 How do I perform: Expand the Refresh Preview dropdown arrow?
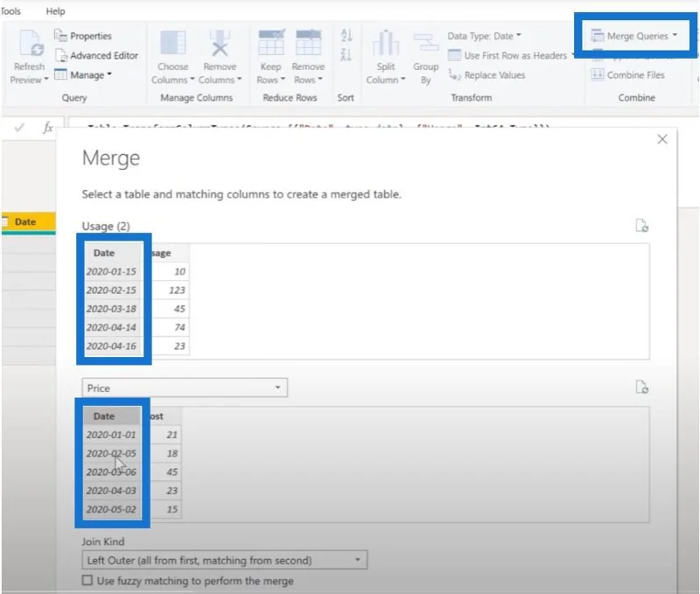tap(46, 80)
